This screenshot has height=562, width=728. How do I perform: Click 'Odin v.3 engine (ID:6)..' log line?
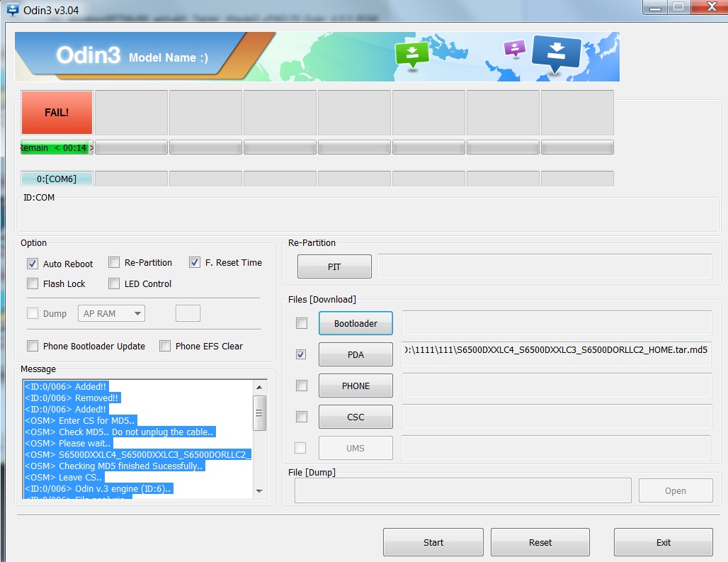98,488
